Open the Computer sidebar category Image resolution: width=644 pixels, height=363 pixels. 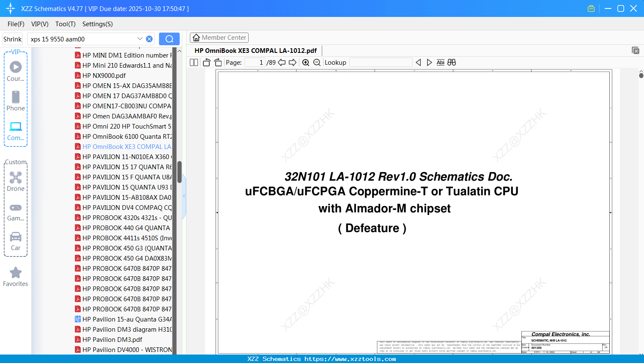(16, 131)
